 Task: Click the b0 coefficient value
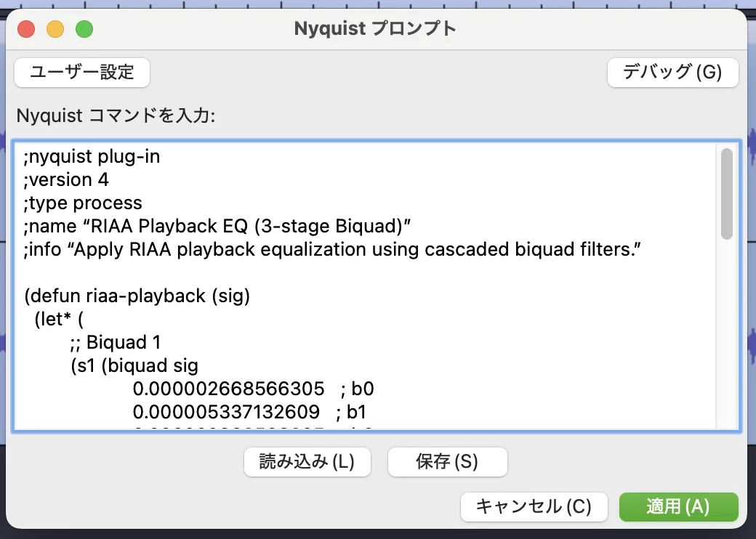pos(228,389)
